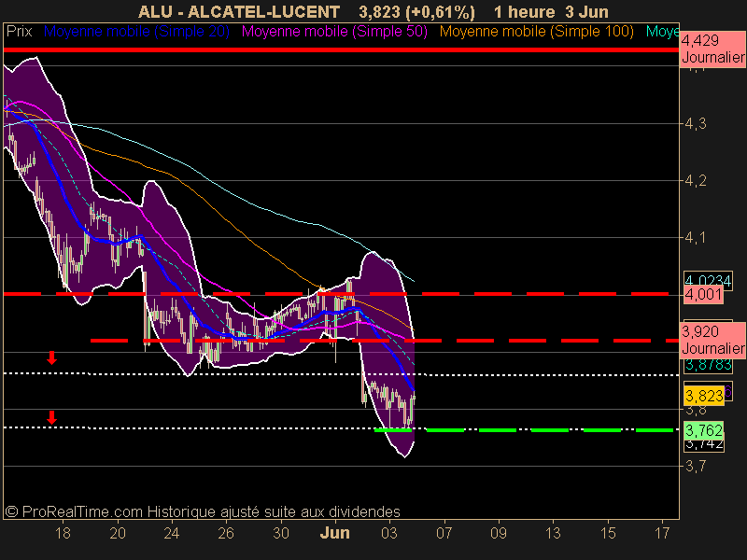747x560 pixels.
Task: Select 'Moyenne mobile (Simple 100)' legend
Action: click(x=536, y=32)
